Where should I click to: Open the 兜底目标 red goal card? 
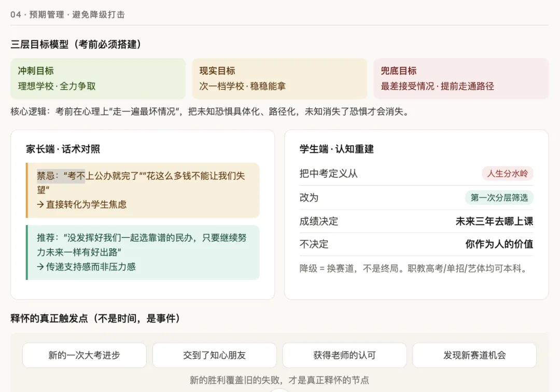coord(460,78)
